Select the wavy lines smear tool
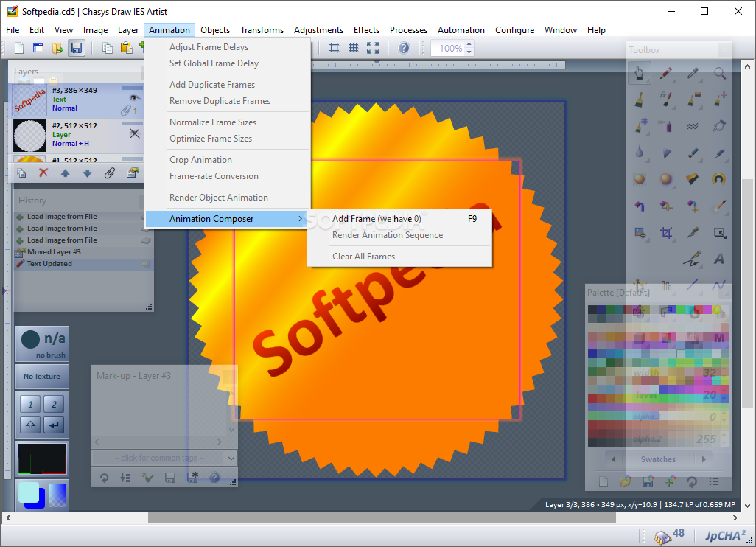Screen dimensions: 756x547 click(693, 126)
